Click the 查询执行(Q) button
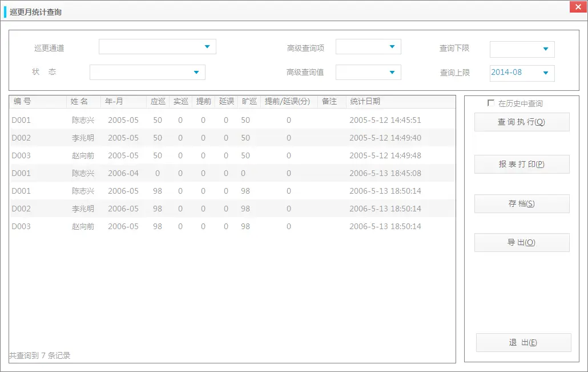The height and width of the screenshot is (372, 588). pos(521,121)
